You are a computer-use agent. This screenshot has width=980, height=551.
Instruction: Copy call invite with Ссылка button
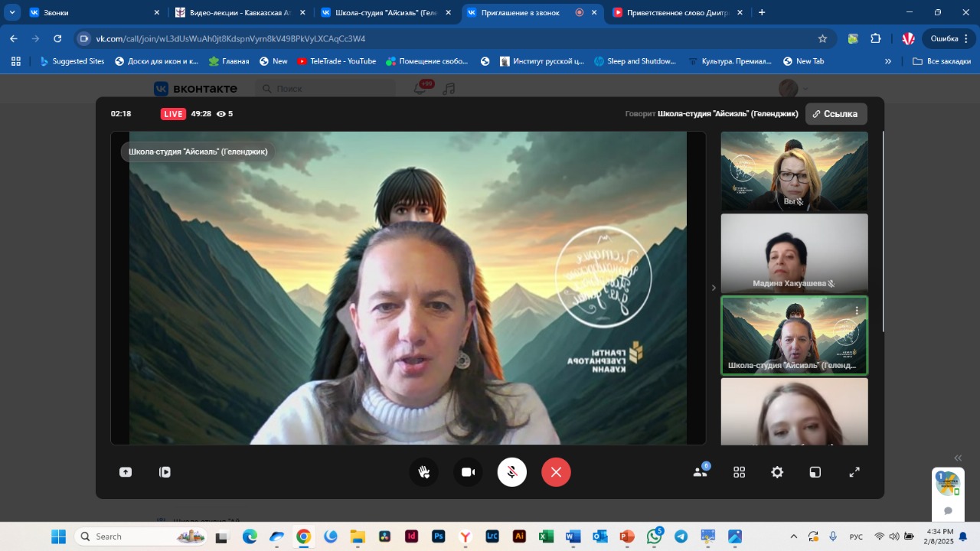point(836,114)
